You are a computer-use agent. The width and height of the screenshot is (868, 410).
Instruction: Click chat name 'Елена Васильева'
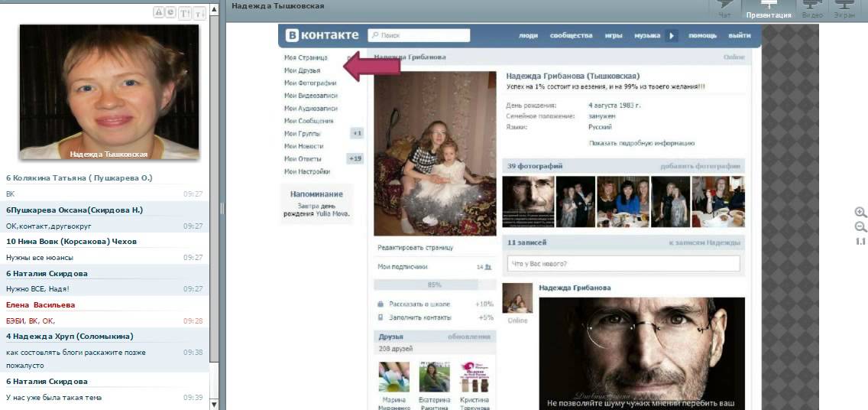40,304
